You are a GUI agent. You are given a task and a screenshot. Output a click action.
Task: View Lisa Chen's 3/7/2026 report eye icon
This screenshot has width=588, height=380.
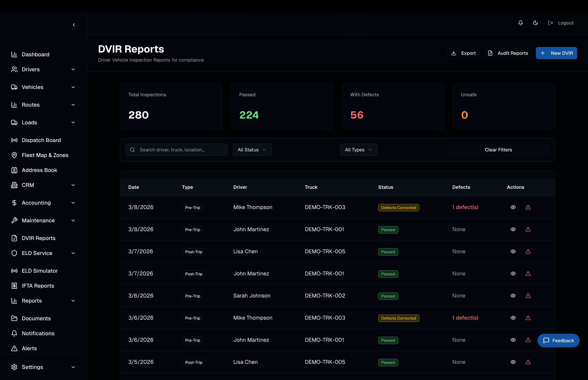tap(513, 251)
